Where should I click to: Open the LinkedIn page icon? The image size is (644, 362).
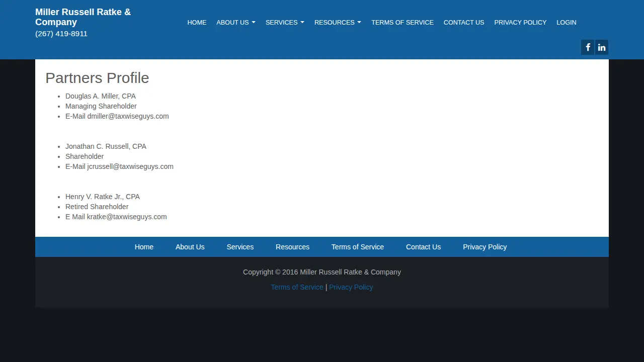click(x=602, y=47)
